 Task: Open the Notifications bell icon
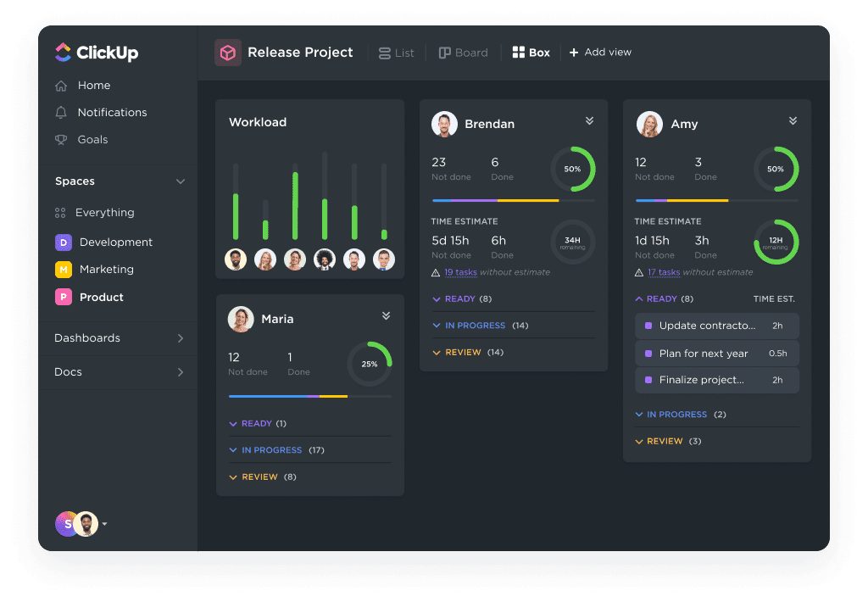[63, 112]
